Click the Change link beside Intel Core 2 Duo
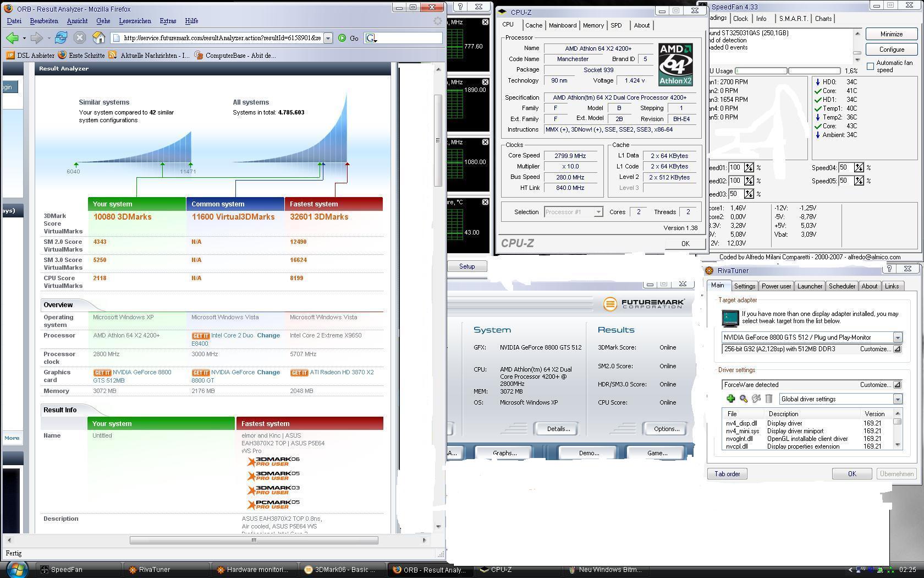The width and height of the screenshot is (924, 578). (x=268, y=336)
